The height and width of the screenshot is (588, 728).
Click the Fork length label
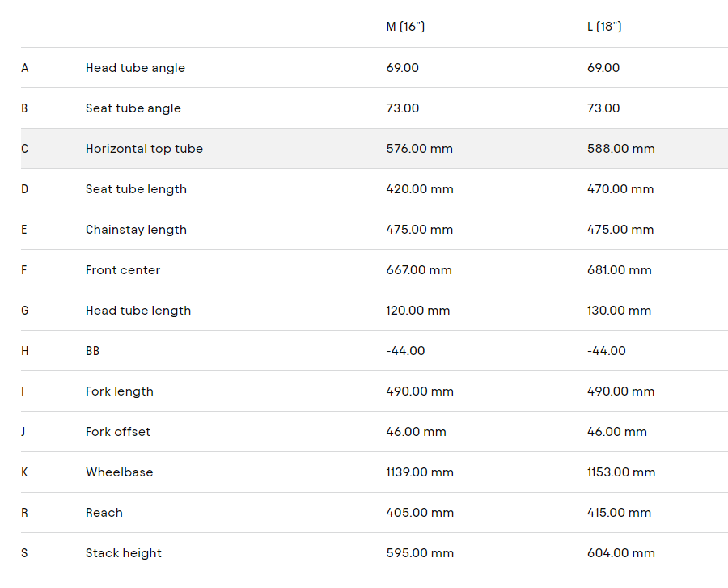120,391
